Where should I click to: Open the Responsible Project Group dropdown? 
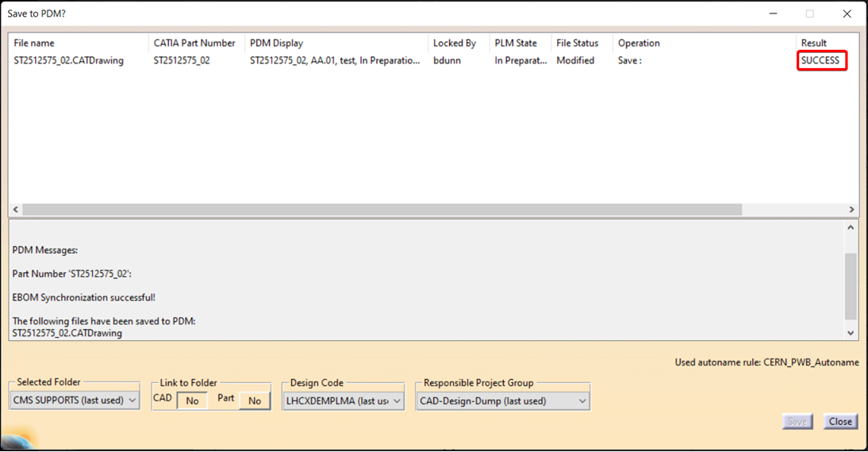[x=502, y=401]
